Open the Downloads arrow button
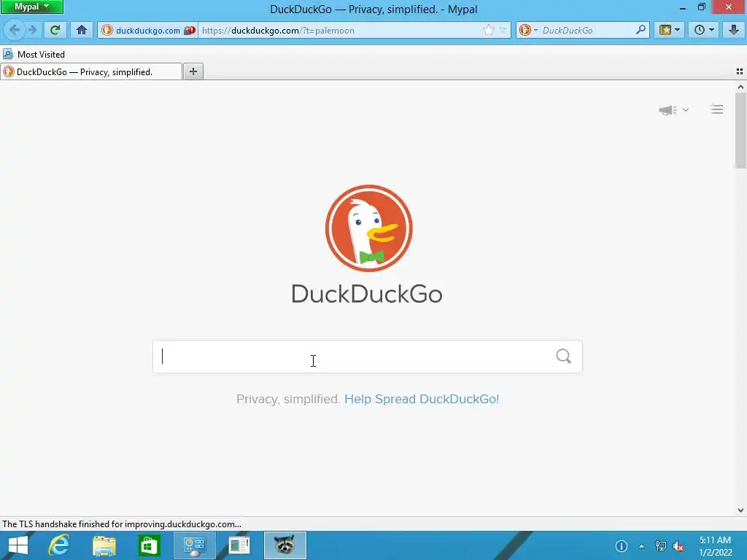This screenshot has width=747, height=560. [734, 30]
